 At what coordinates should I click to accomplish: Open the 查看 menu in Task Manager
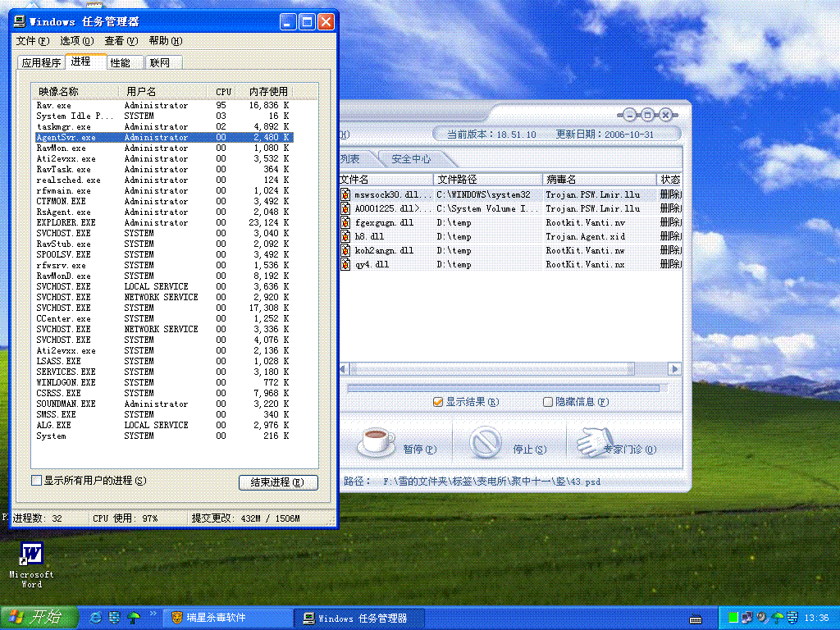[121, 41]
